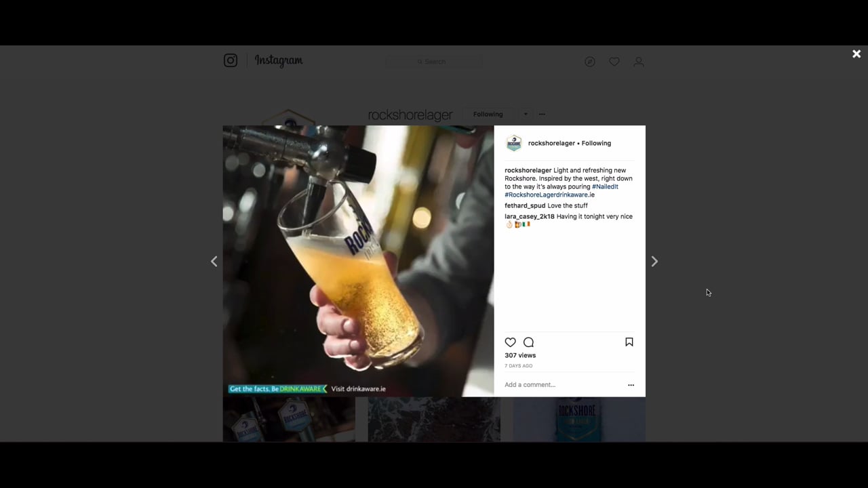The height and width of the screenshot is (488, 868).
Task: Open the #NailedIt hashtag
Action: coord(605,186)
